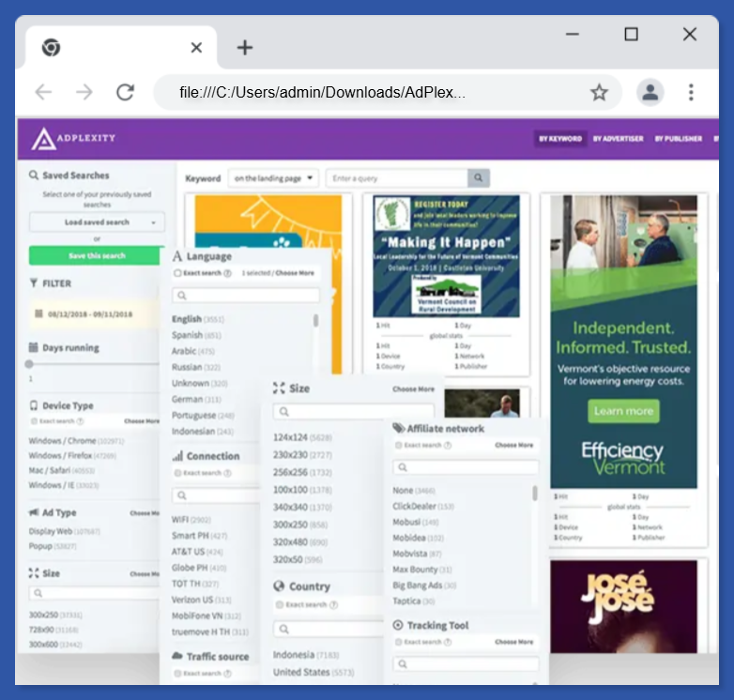This screenshot has height=700, width=734.
Task: Click the keyword search magnifier button
Action: click(x=479, y=178)
